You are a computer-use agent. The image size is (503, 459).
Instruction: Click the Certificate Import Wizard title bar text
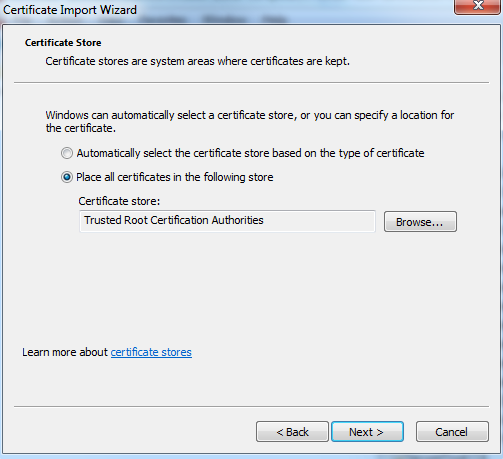(70, 10)
